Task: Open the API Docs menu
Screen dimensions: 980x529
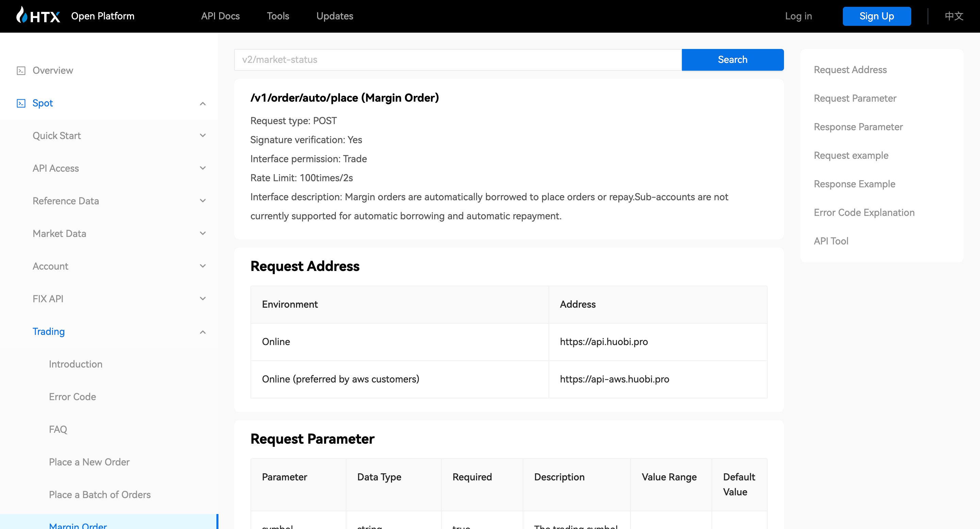Action: tap(220, 16)
